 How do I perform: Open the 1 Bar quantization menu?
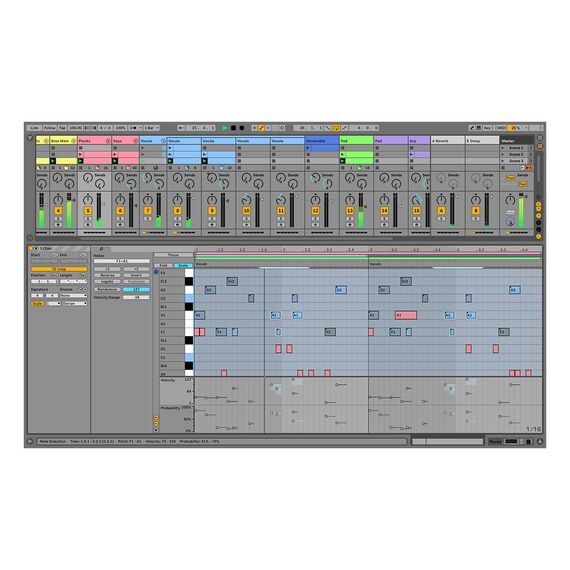click(151, 128)
